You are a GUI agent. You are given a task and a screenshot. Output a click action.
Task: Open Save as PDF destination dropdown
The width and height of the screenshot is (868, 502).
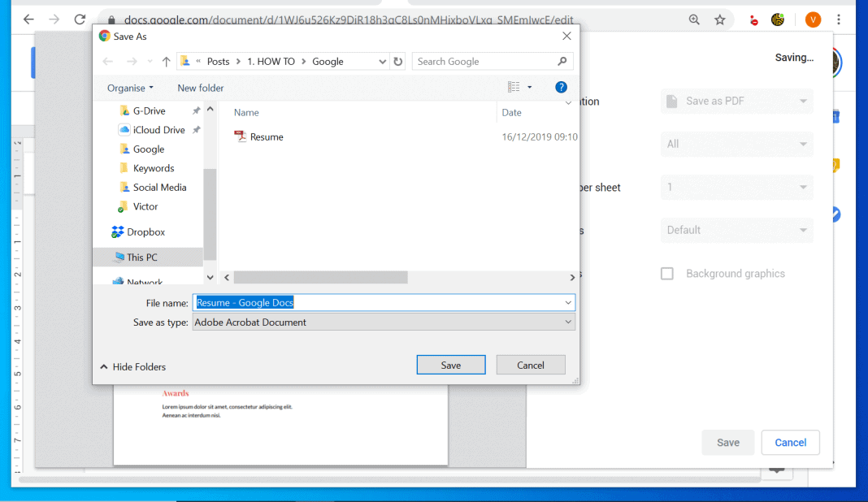pyautogui.click(x=737, y=102)
